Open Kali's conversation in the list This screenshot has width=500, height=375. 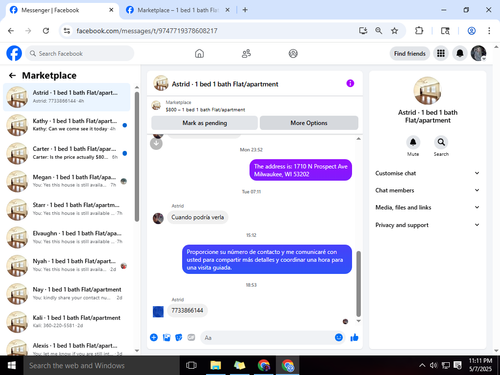pyautogui.click(x=67, y=322)
